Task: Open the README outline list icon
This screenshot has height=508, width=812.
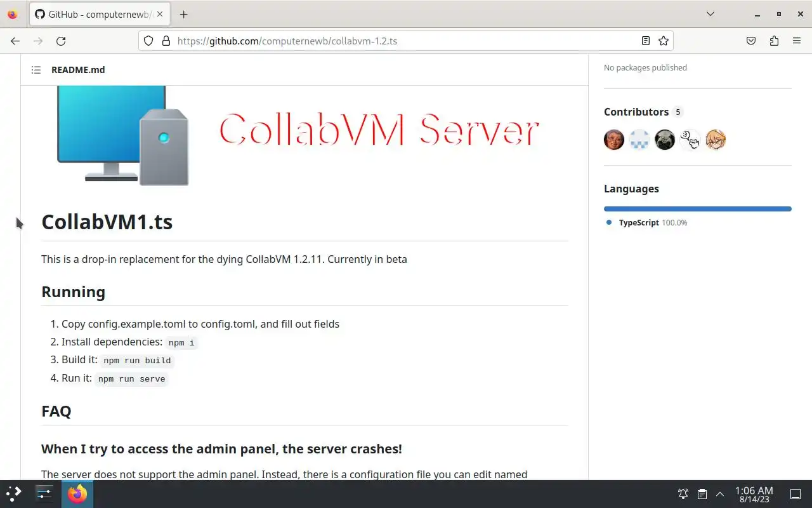Action: click(36, 70)
